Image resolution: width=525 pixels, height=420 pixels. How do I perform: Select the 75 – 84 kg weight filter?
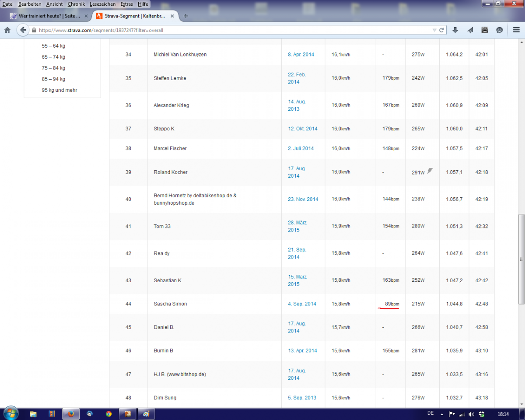(53, 68)
